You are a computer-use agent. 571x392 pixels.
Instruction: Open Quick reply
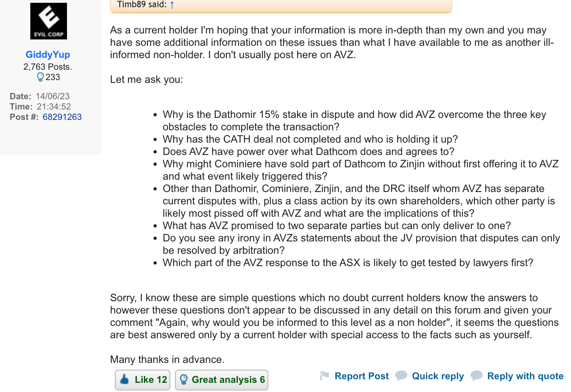(x=438, y=376)
